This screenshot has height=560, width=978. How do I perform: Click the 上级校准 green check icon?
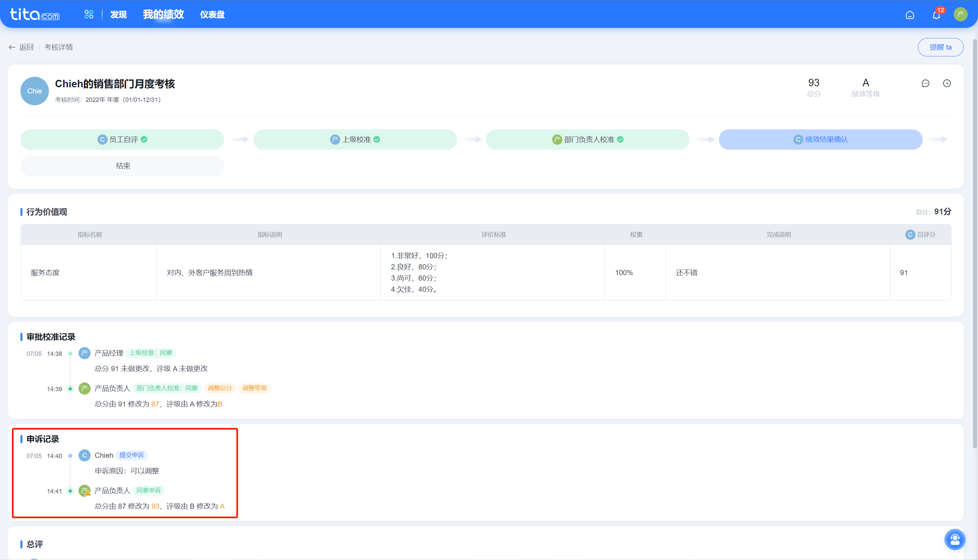coord(377,139)
